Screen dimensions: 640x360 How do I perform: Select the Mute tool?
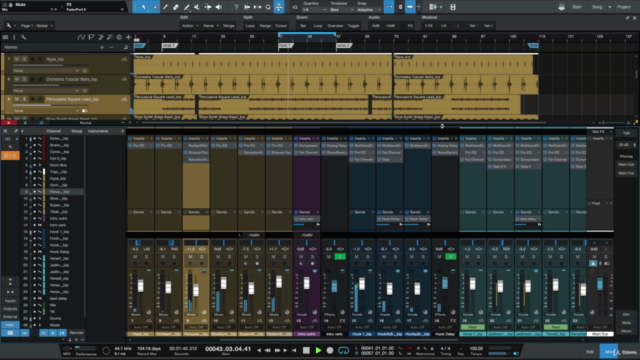(197, 7)
